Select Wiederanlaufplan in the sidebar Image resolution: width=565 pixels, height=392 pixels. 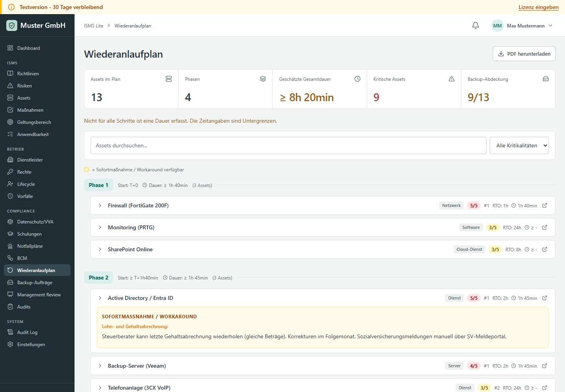[x=37, y=270]
